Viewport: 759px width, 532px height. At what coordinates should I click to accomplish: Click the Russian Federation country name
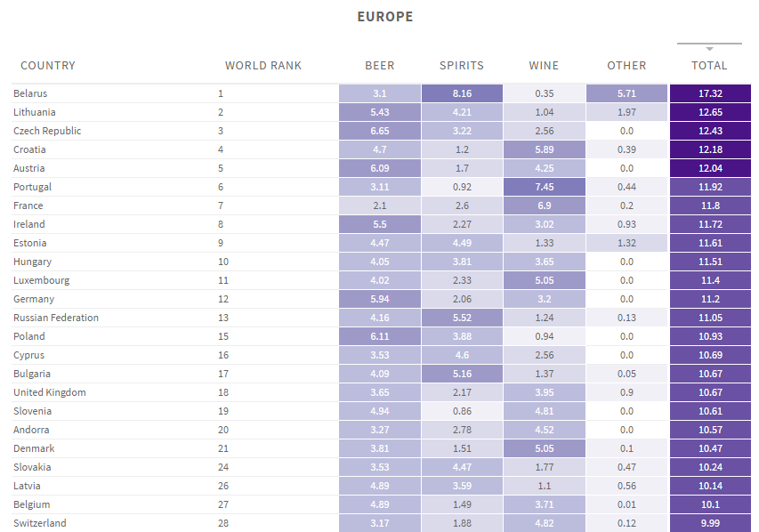(x=56, y=318)
